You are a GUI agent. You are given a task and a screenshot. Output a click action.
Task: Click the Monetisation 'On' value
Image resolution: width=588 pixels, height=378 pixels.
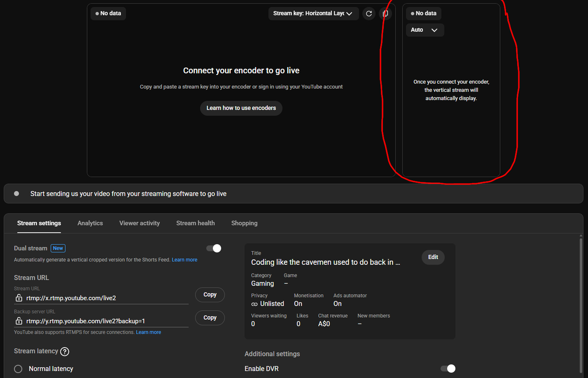[x=298, y=304]
